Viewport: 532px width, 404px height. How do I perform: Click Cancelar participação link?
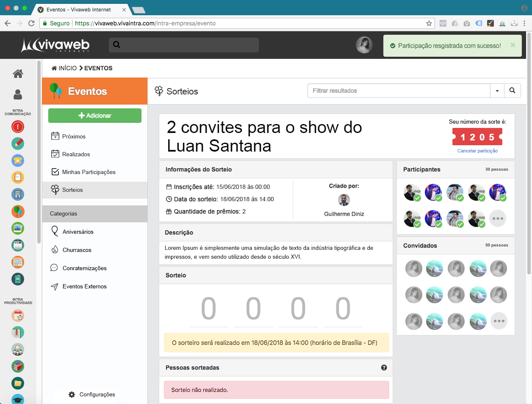(477, 151)
